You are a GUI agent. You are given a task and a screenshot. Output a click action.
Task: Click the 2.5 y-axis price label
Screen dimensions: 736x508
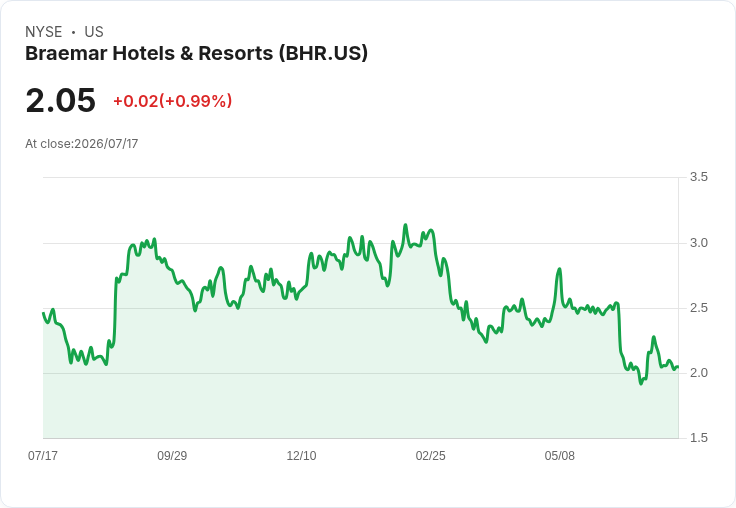pos(698,308)
